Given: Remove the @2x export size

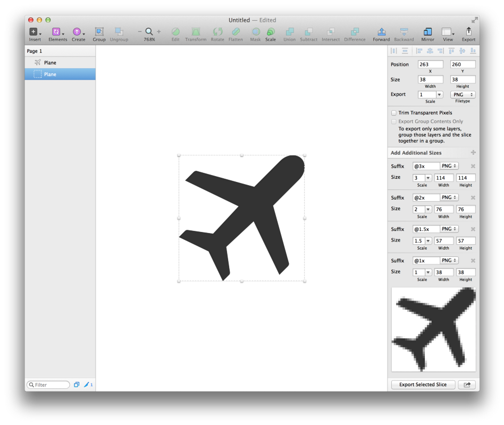Looking at the screenshot, I should pyautogui.click(x=473, y=198).
